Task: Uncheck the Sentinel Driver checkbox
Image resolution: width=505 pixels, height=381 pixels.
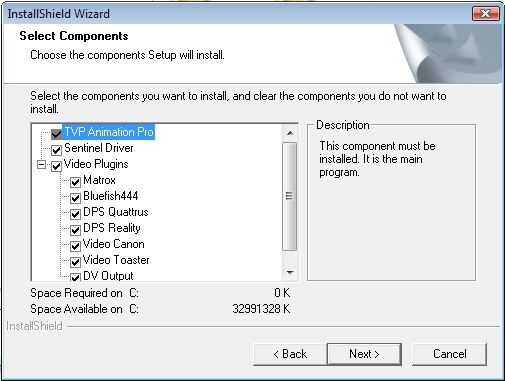Action: pyautogui.click(x=56, y=150)
